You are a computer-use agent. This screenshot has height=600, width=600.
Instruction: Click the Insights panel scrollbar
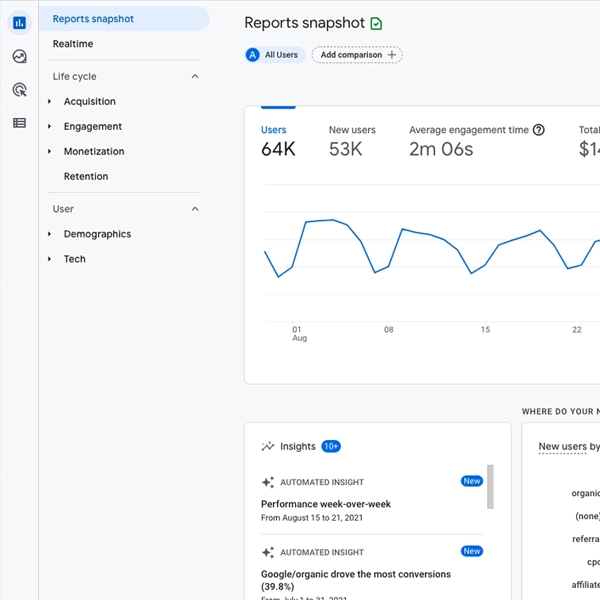coord(490,485)
